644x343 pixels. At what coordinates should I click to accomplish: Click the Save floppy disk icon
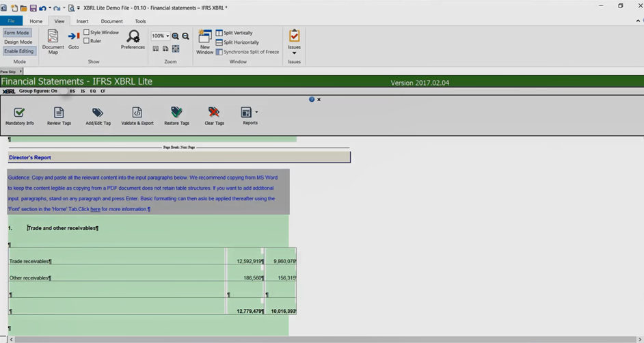[x=33, y=8]
